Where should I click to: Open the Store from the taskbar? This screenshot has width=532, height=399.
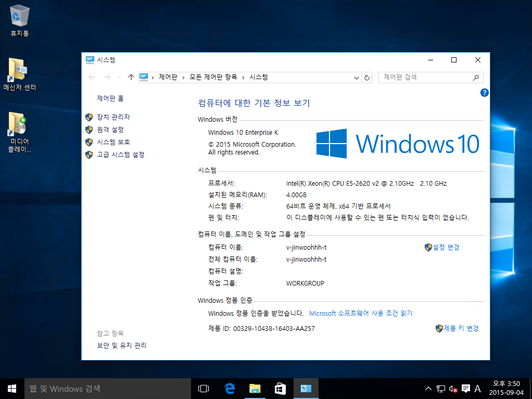(280, 389)
